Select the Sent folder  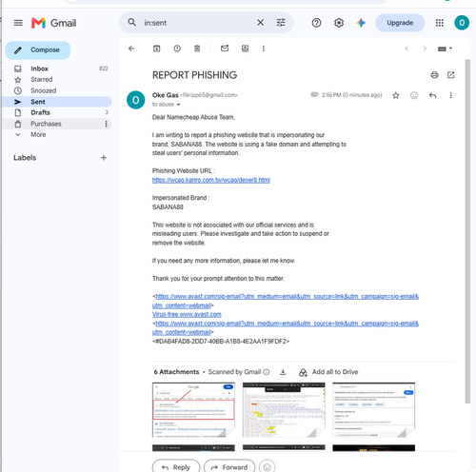pyautogui.click(x=57, y=102)
